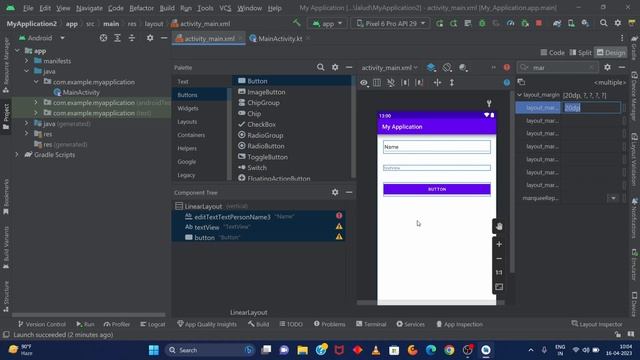Click the layout_margin 20dp value field

point(591,108)
